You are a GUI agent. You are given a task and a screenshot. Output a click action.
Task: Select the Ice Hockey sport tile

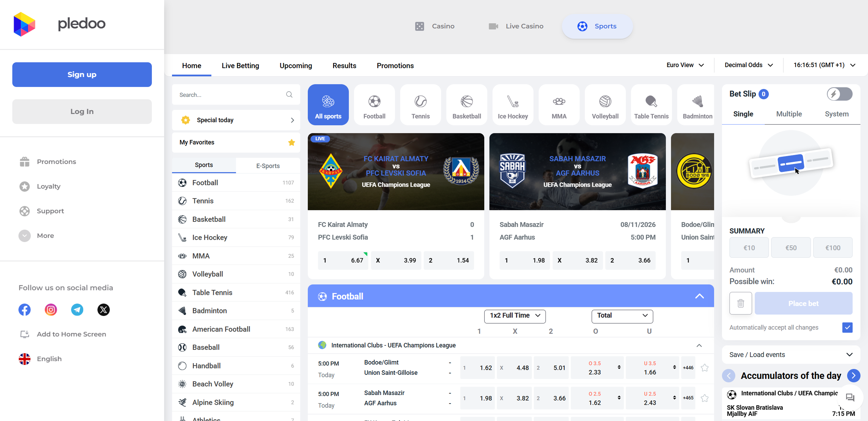pyautogui.click(x=513, y=105)
